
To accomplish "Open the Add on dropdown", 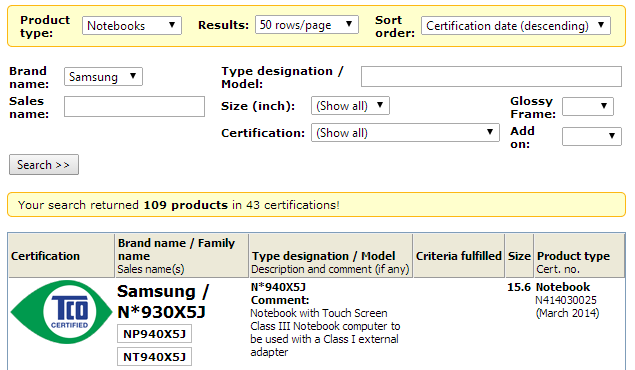I will click(x=592, y=136).
